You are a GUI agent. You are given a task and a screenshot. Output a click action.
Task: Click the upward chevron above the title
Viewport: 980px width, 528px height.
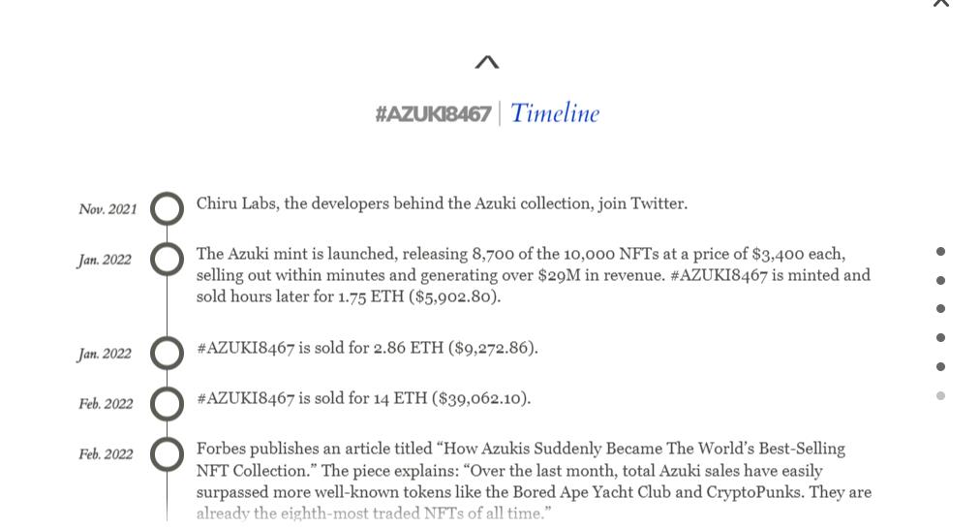click(x=487, y=63)
